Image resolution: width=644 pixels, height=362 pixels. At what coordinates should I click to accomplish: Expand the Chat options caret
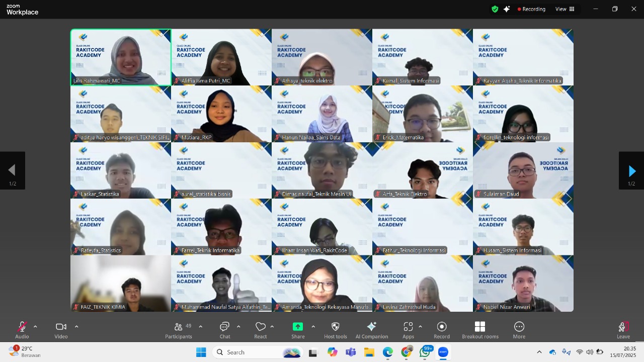(238, 327)
